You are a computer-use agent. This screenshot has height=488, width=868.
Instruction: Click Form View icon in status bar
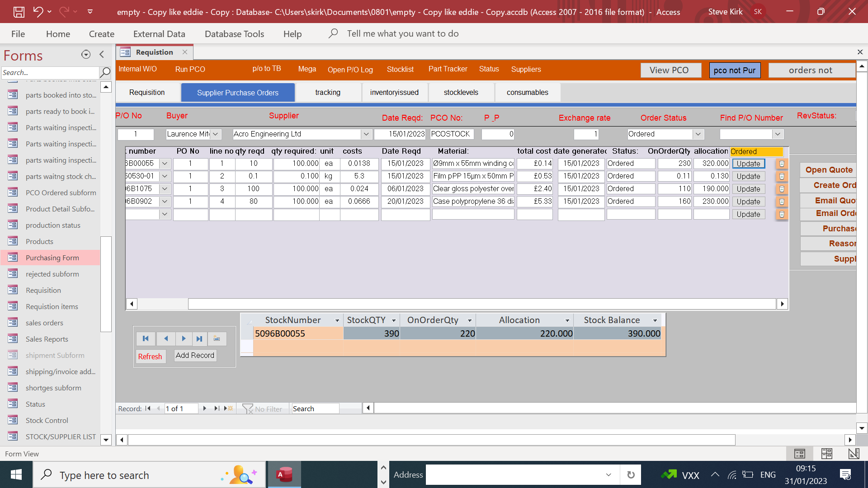click(x=800, y=454)
